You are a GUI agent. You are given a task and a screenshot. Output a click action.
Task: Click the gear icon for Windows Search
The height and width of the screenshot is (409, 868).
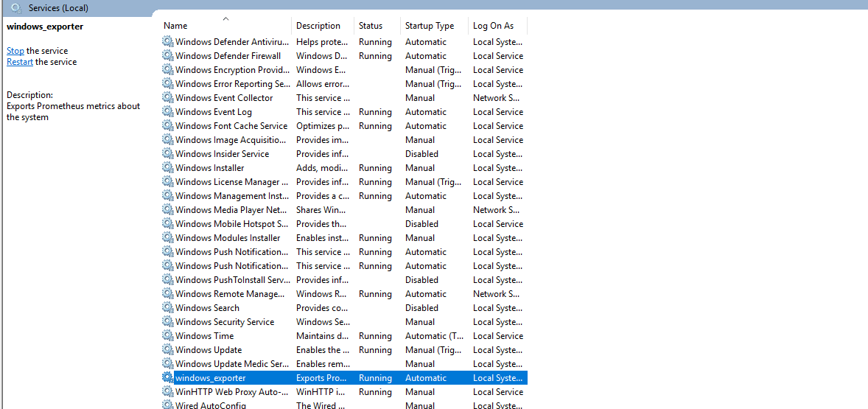(168, 308)
